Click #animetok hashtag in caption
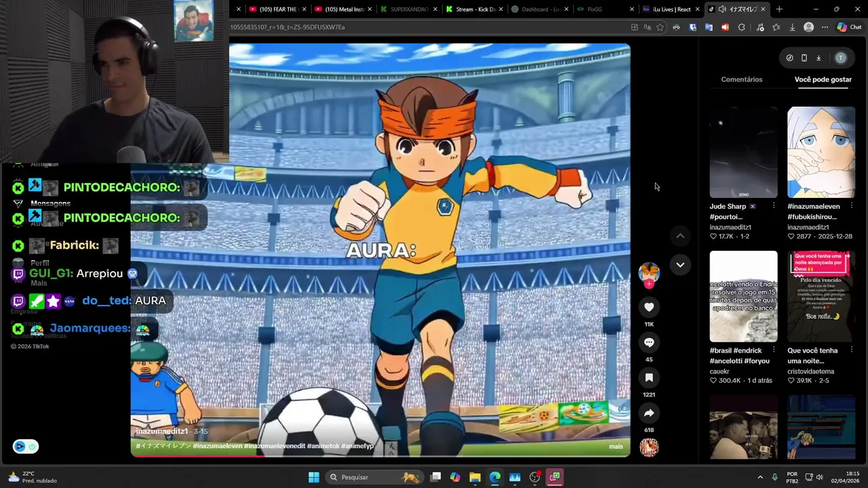The height and width of the screenshot is (488, 868). pyautogui.click(x=323, y=446)
